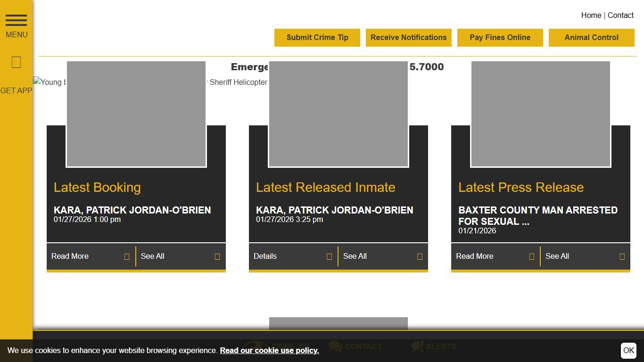Open the Contact link at top right

click(620, 15)
